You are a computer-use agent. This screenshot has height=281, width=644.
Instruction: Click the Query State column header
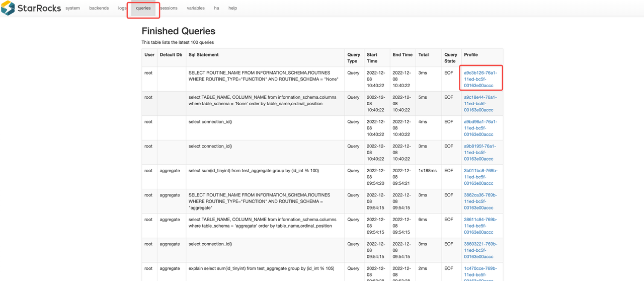click(450, 58)
